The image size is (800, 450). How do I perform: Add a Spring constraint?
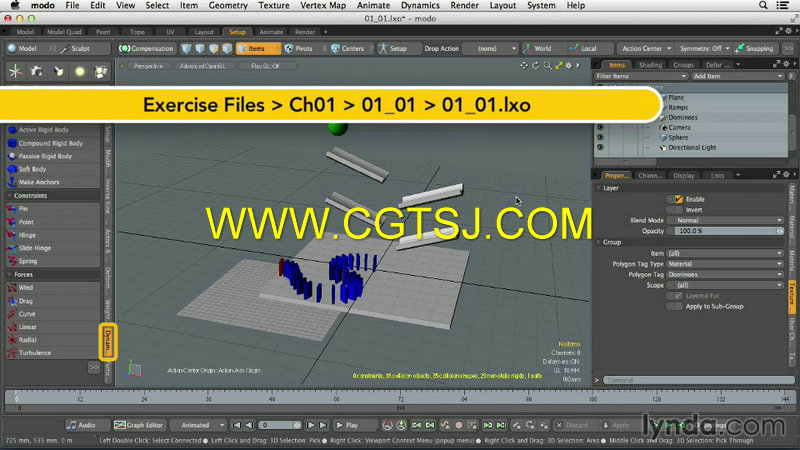53,261
